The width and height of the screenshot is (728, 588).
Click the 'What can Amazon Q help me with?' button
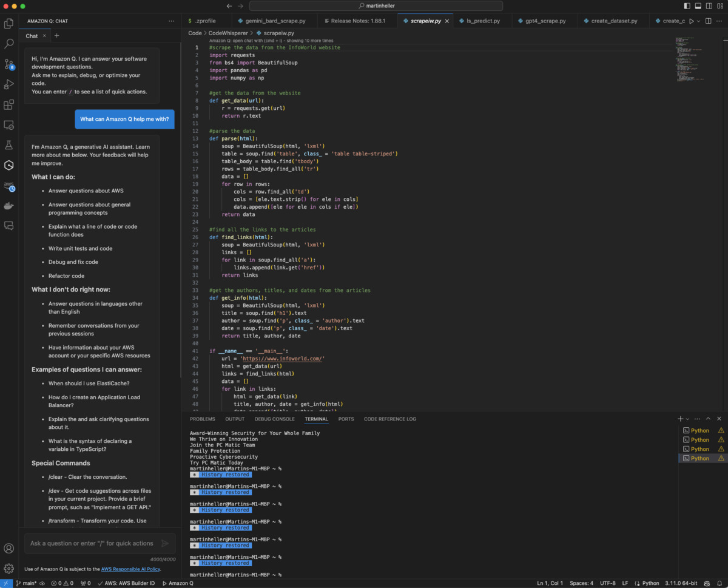(124, 119)
